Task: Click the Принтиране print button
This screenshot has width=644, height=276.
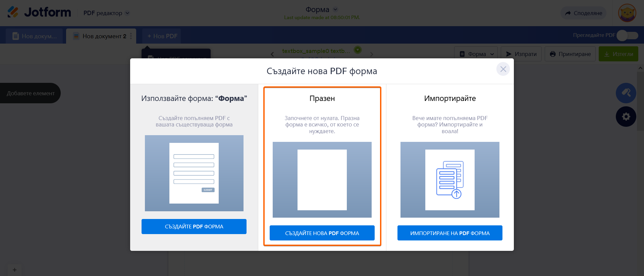Action: click(570, 54)
